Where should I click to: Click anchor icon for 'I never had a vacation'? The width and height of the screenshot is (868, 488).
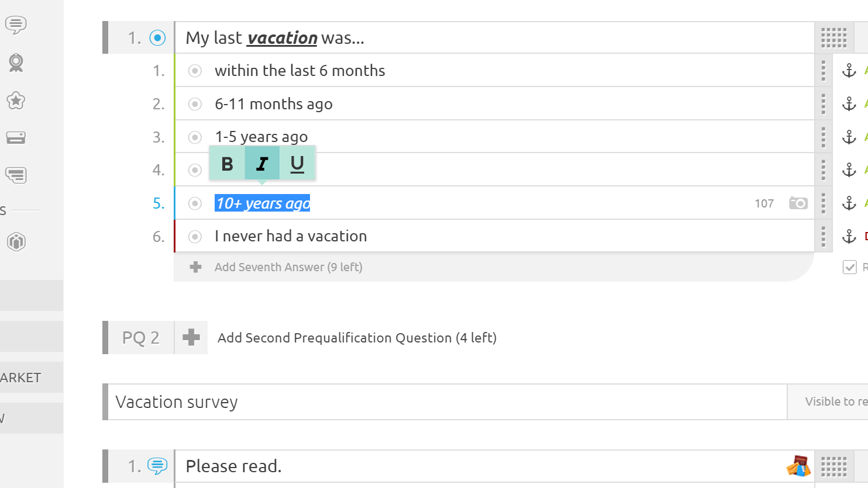tap(849, 236)
